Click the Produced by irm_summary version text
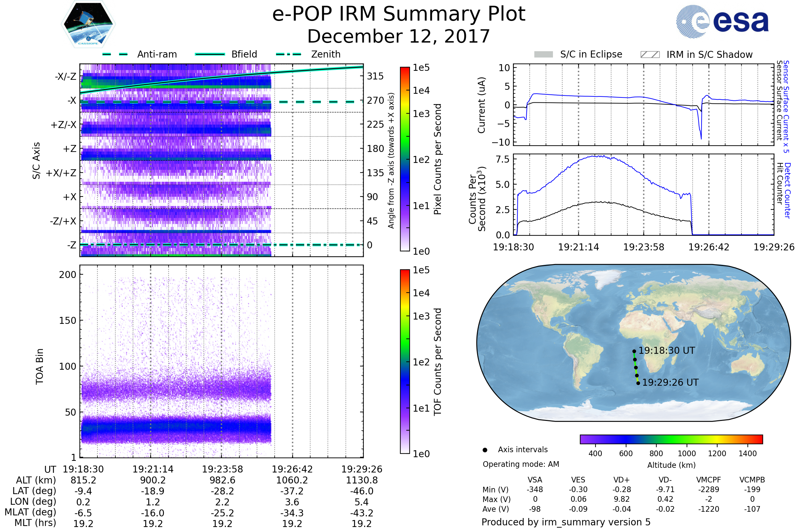 point(566,522)
